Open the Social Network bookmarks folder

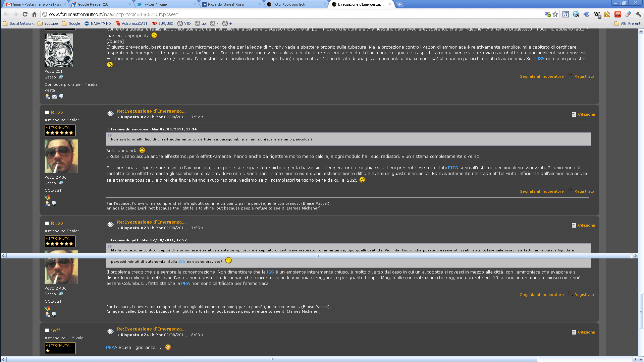coord(18,23)
